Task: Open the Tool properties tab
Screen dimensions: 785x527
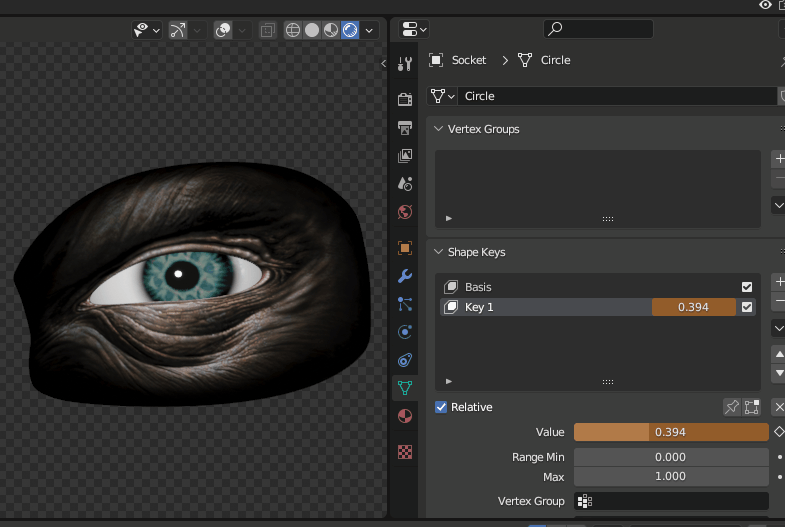Action: coord(405,65)
